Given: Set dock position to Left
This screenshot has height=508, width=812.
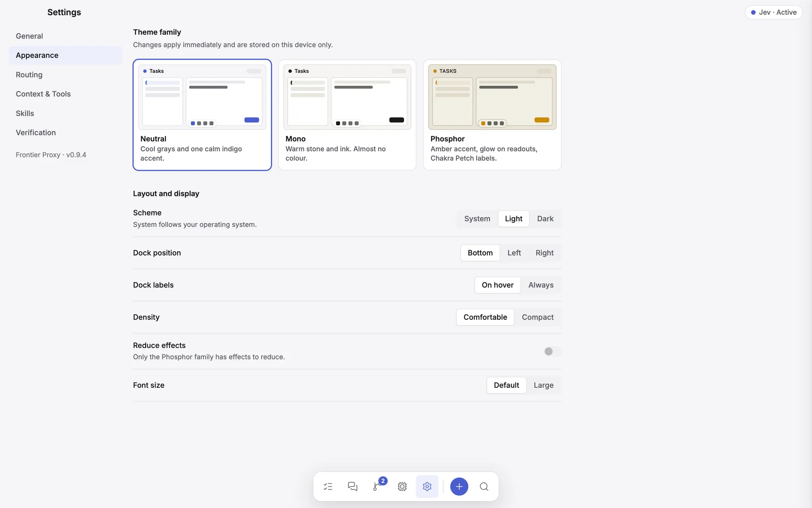Looking at the screenshot, I should point(514,253).
